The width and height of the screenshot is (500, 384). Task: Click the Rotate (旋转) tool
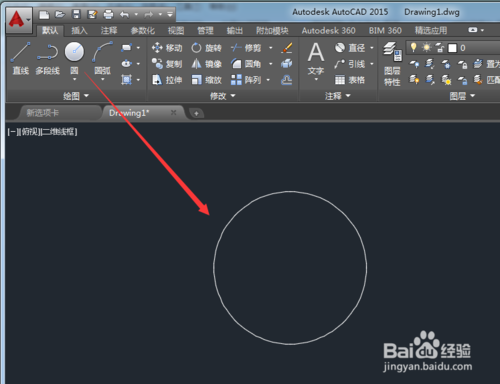coord(206,48)
